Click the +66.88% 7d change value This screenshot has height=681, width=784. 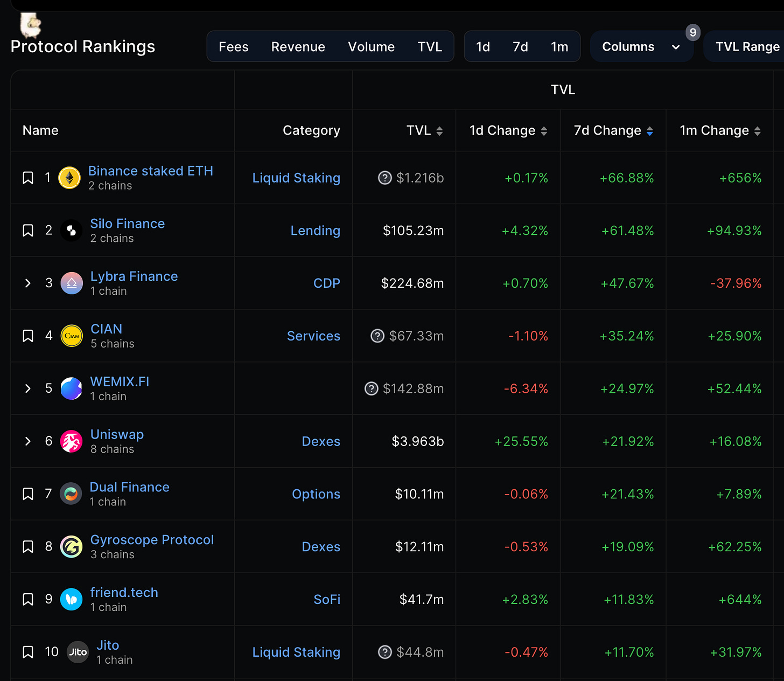(627, 178)
